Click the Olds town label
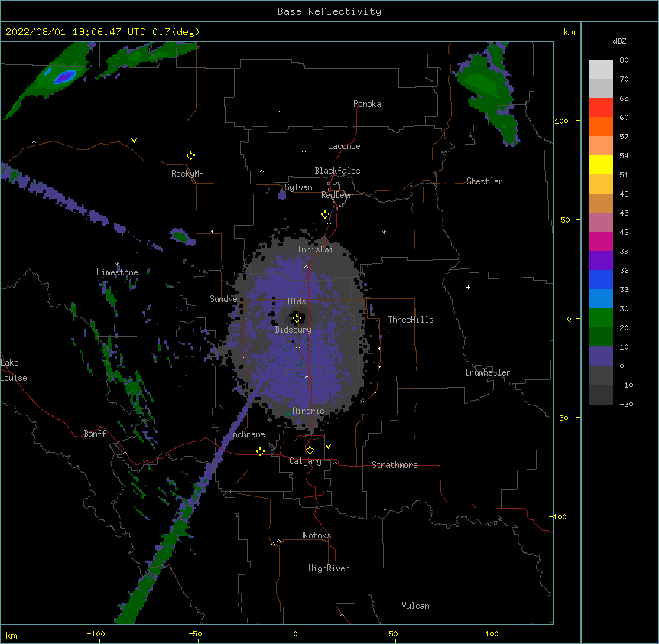The height and width of the screenshot is (644, 659). pos(297,301)
